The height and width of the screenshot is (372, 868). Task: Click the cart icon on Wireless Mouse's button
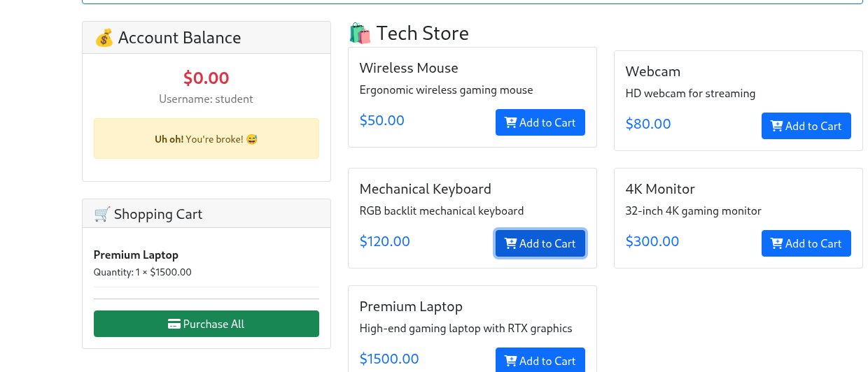pyautogui.click(x=510, y=122)
